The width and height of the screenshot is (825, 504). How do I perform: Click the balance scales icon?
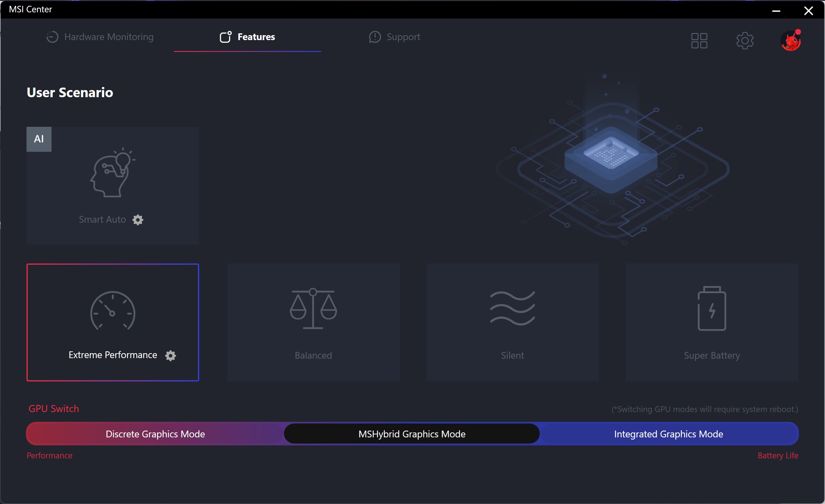point(313,308)
